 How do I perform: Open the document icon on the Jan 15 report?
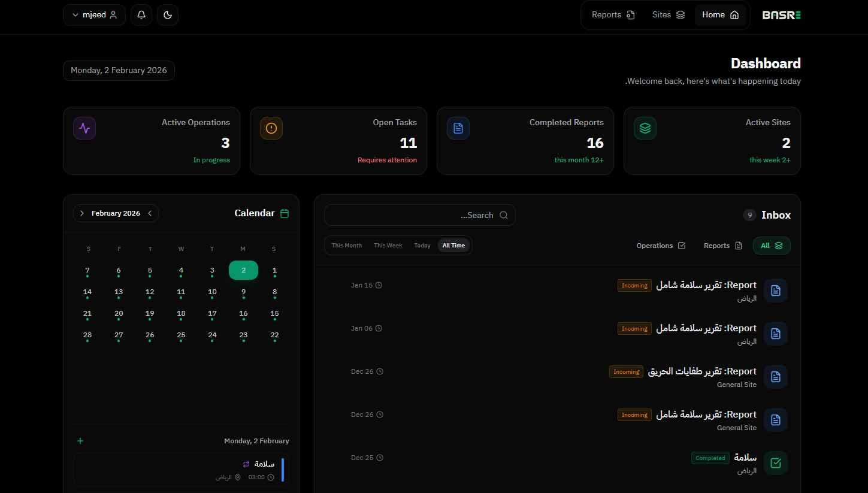[775, 290]
